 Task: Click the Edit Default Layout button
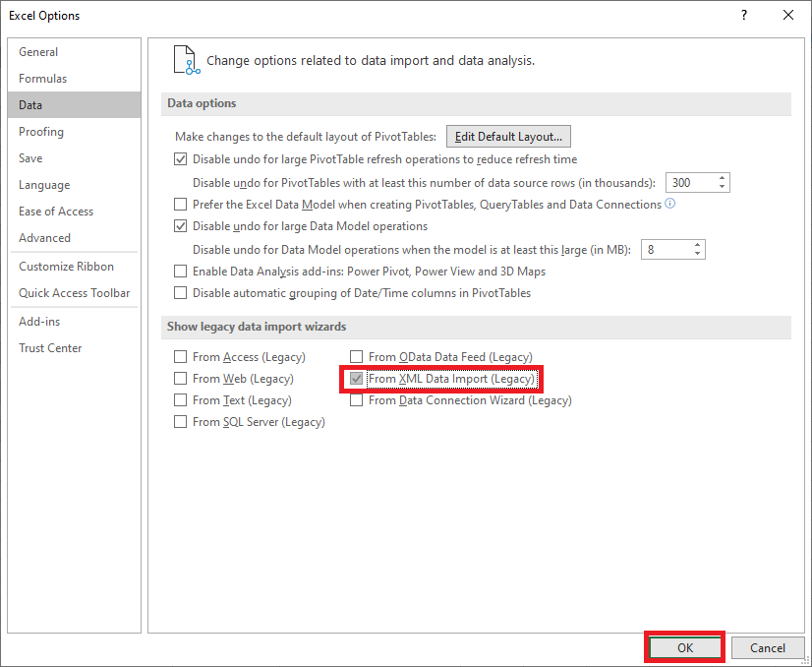coord(508,137)
